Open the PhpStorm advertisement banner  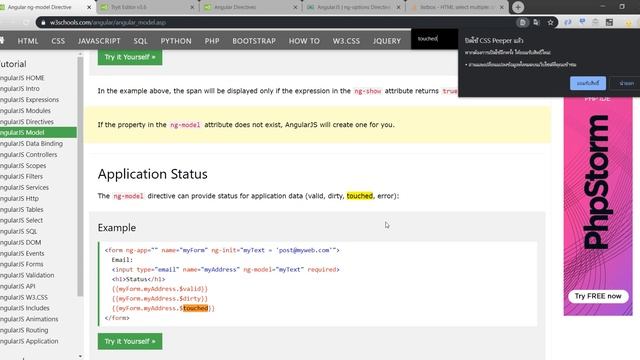[x=598, y=206]
